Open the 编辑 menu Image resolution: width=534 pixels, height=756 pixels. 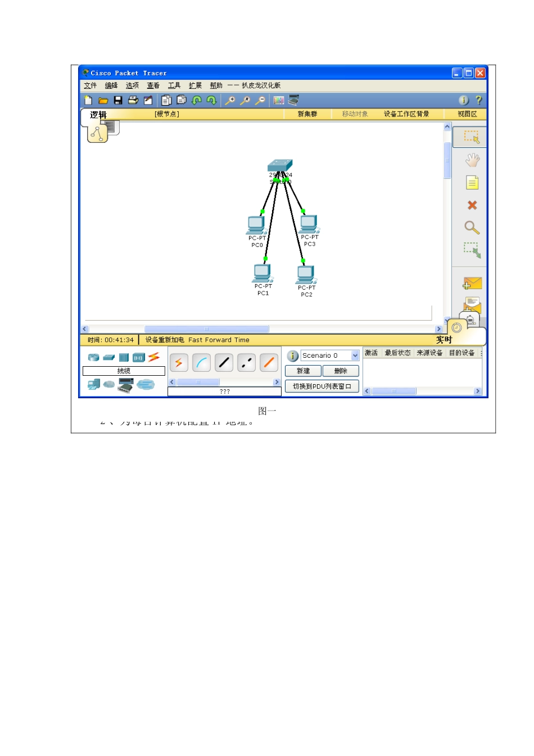[x=111, y=85]
